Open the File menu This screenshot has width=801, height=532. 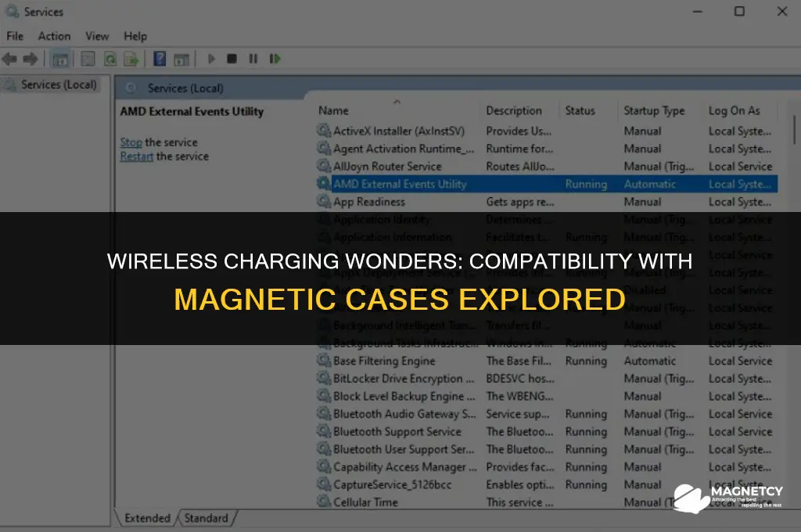[15, 36]
